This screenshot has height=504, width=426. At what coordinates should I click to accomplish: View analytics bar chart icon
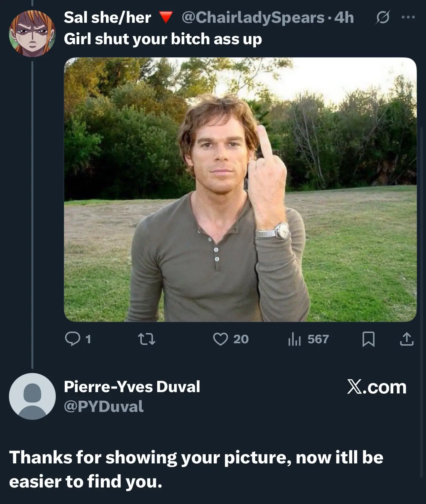click(x=294, y=339)
